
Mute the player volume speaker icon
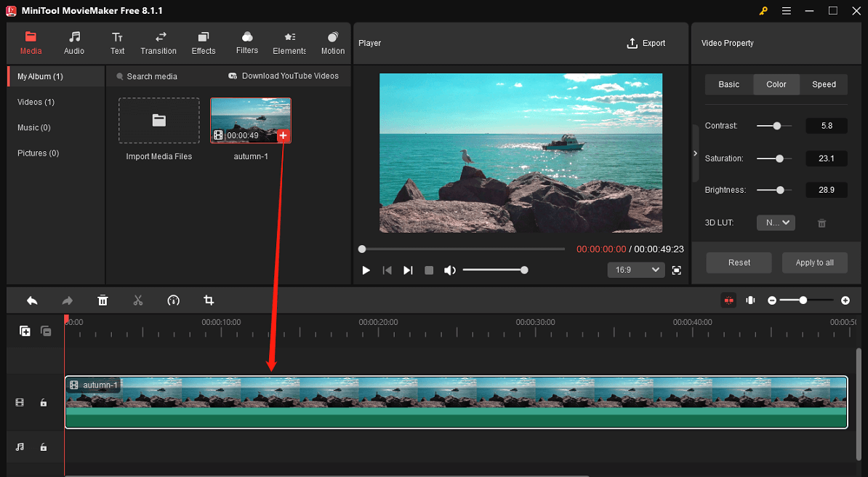tap(450, 270)
